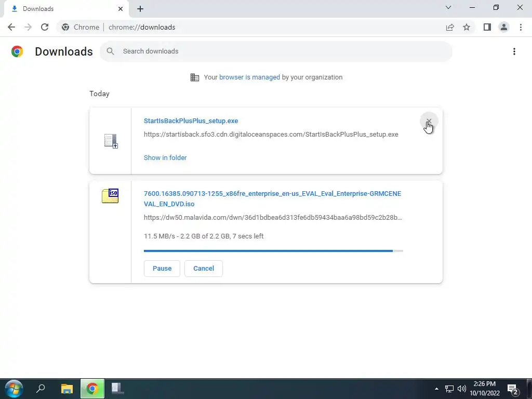Open the Downloads page more actions menu

[x=514, y=51]
